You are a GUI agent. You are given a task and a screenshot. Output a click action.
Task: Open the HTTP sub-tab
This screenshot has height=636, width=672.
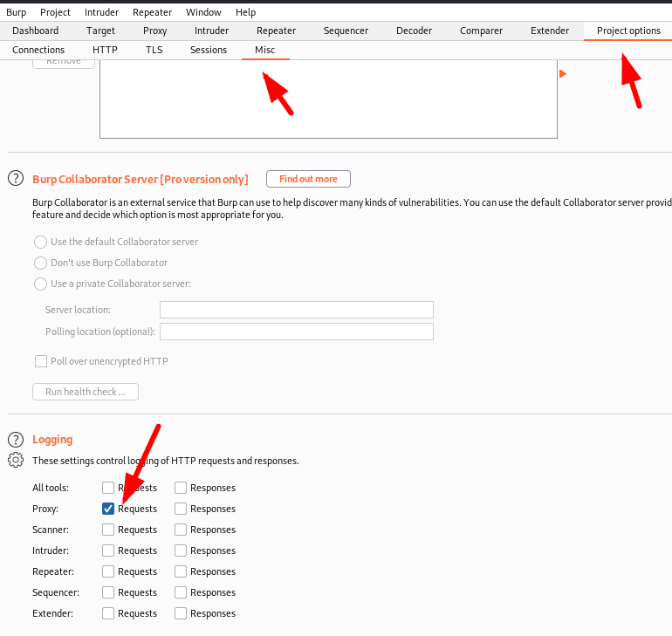tap(105, 50)
